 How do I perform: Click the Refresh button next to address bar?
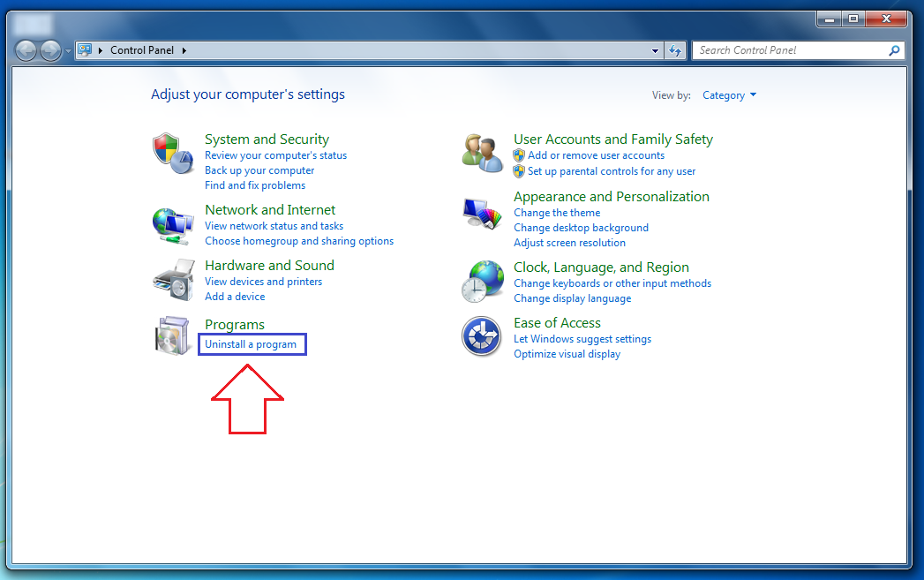coord(675,50)
